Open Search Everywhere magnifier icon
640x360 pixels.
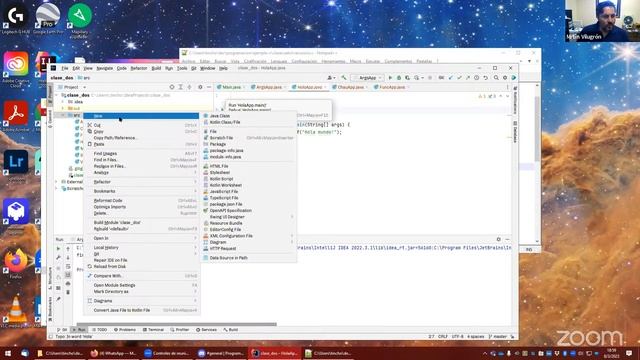496,78
